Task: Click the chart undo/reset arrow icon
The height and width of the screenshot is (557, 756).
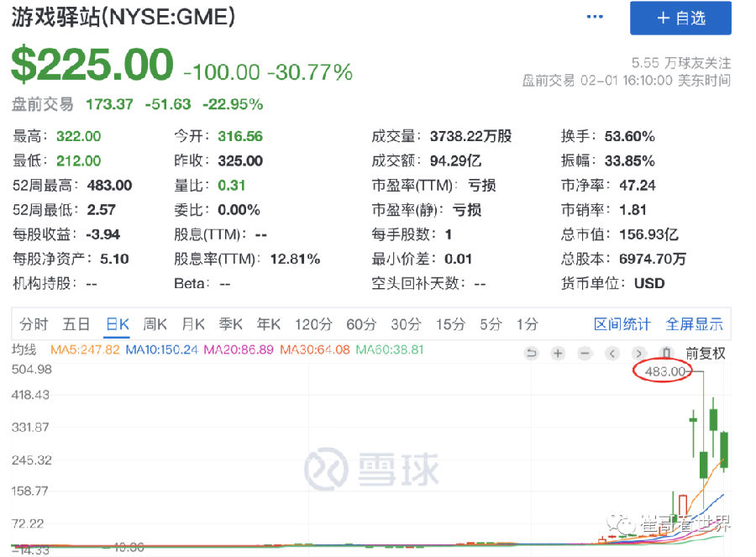Action: pyautogui.click(x=531, y=354)
